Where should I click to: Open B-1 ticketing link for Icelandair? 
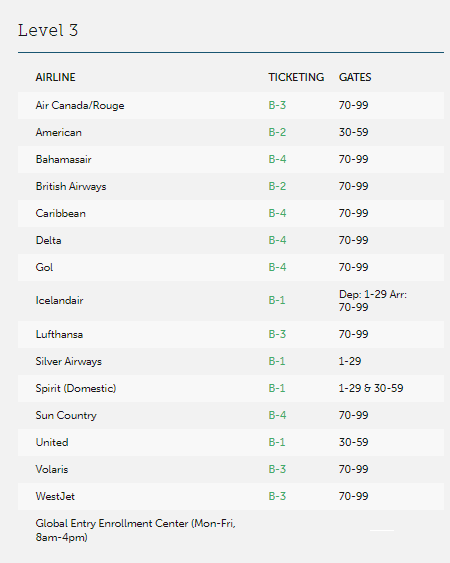(277, 300)
